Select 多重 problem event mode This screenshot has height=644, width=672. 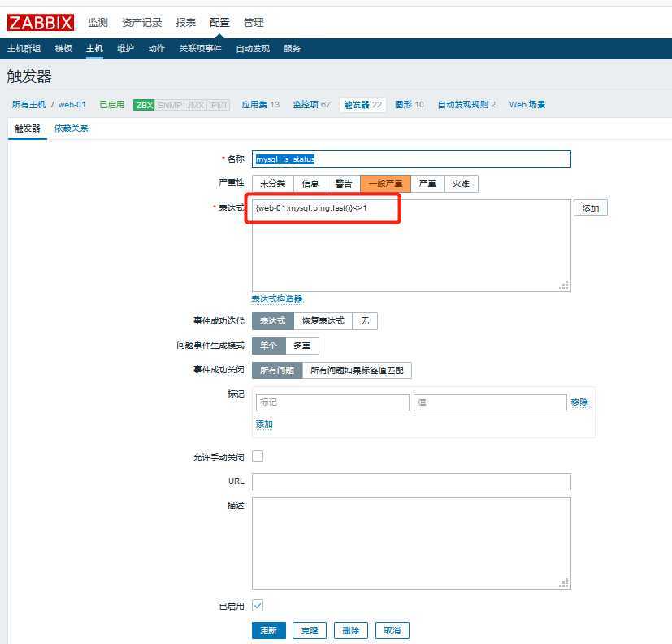(302, 346)
